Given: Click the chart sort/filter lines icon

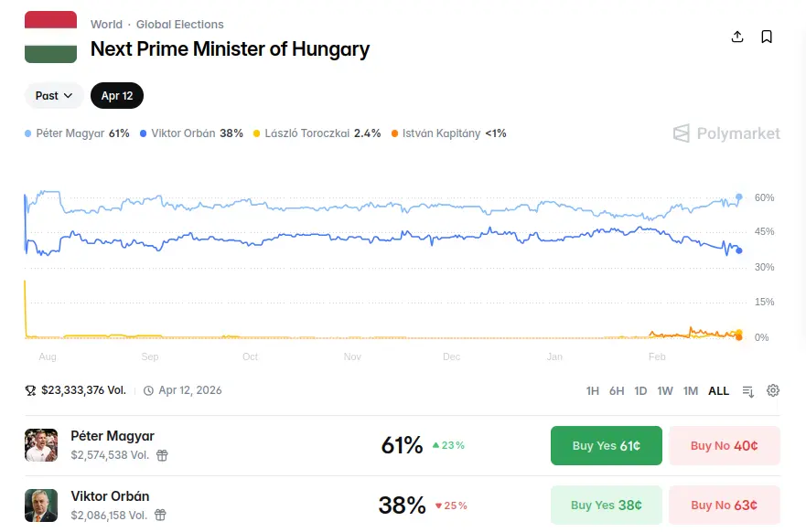Looking at the screenshot, I should tap(748, 391).
